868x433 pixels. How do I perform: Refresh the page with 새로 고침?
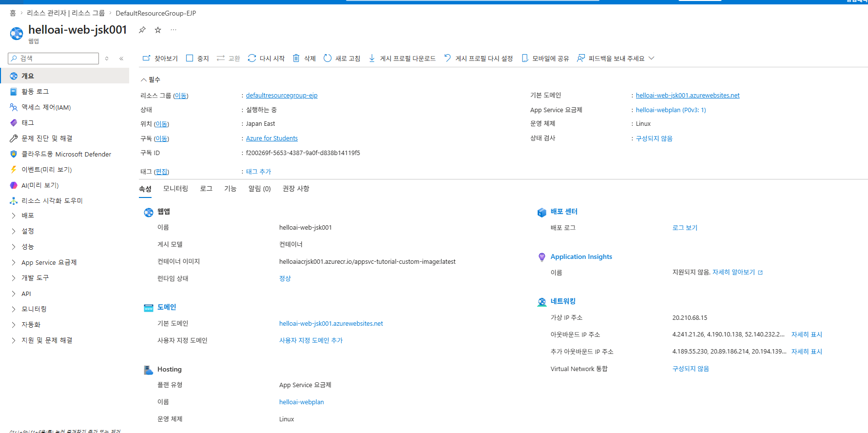[342, 58]
